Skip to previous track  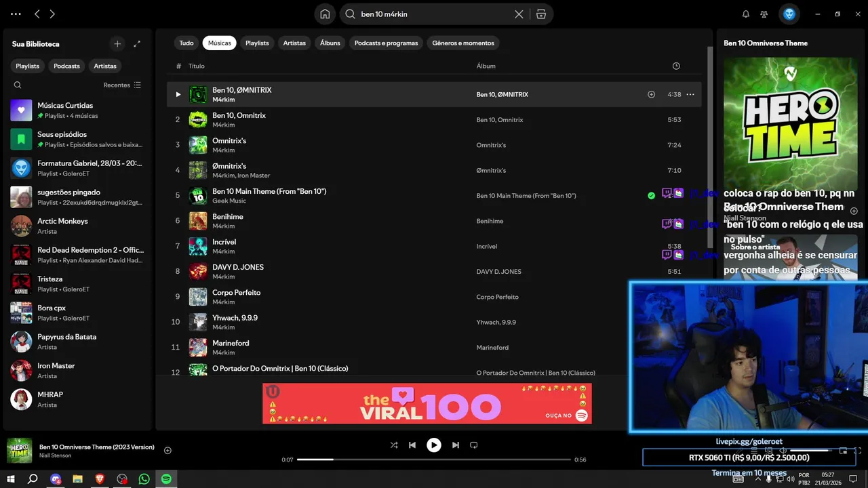tap(412, 445)
